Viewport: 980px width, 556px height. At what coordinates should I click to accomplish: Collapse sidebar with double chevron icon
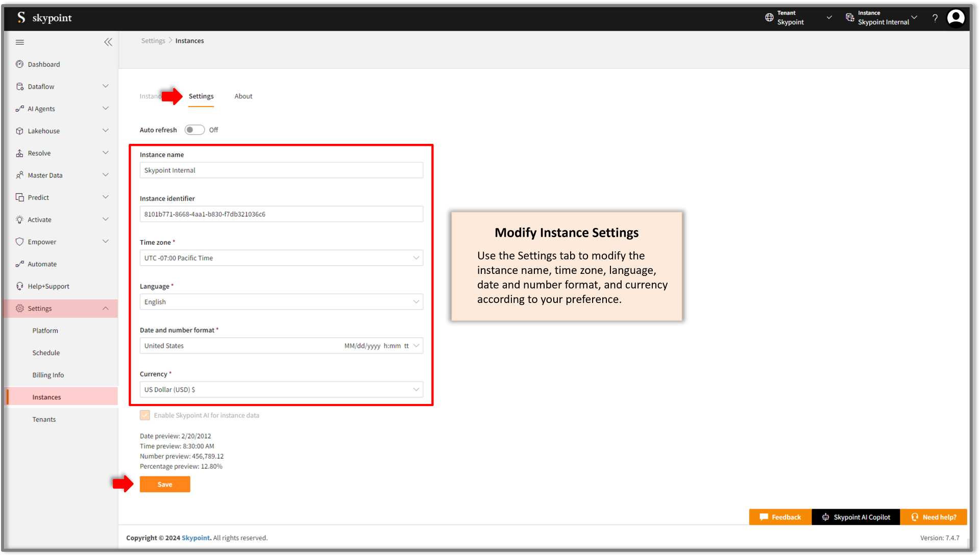(x=108, y=42)
